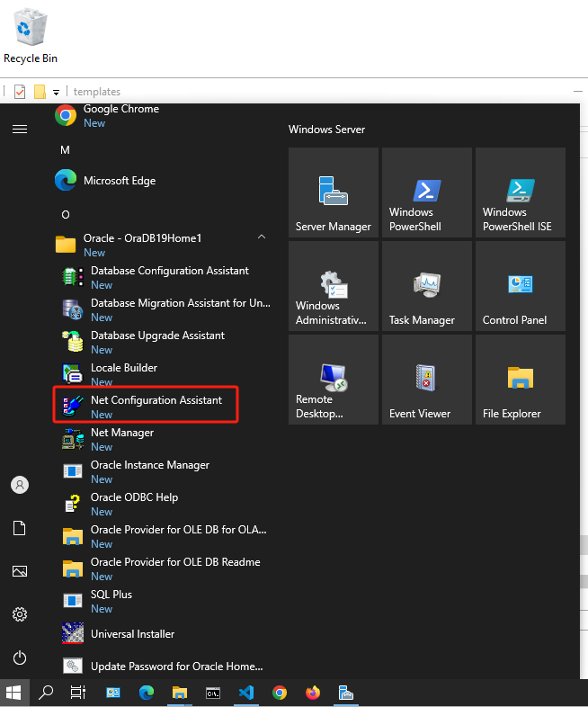Screen dimensions: 588x707
Task: Launch SQL Plus
Action: (165, 601)
